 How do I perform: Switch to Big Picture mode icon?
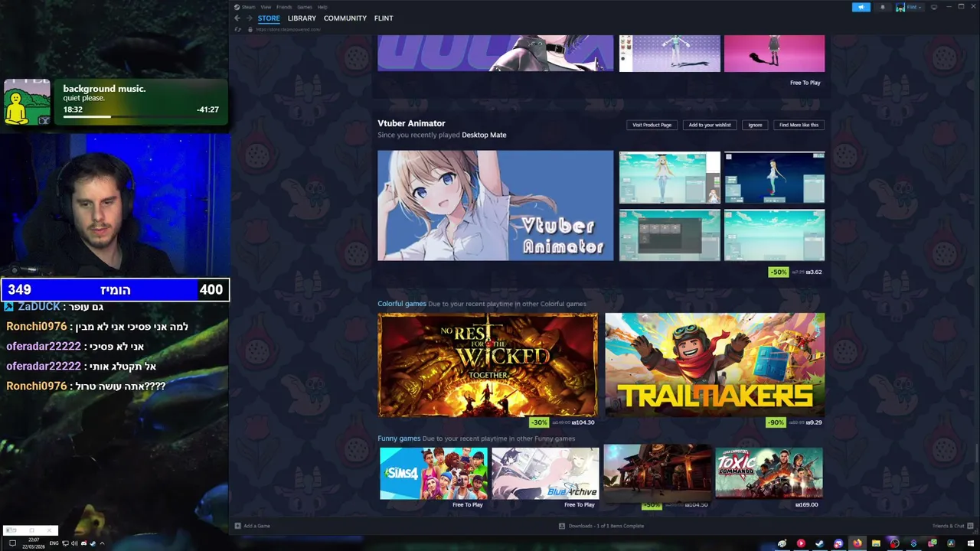[933, 7]
